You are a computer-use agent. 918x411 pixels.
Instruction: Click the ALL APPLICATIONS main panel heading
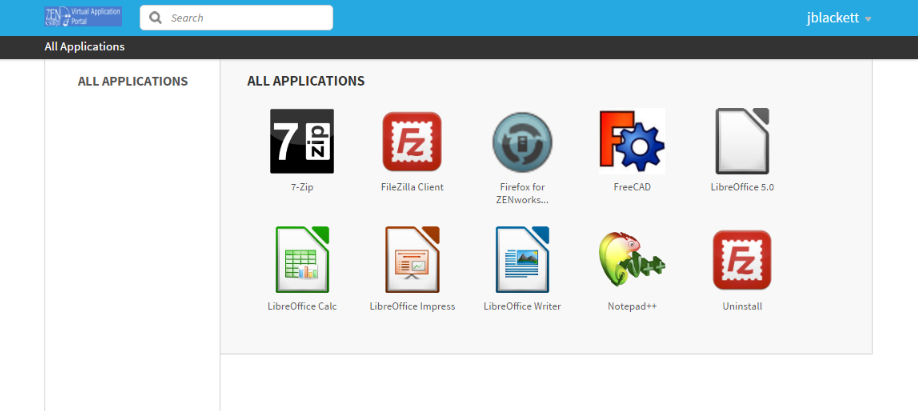(306, 81)
